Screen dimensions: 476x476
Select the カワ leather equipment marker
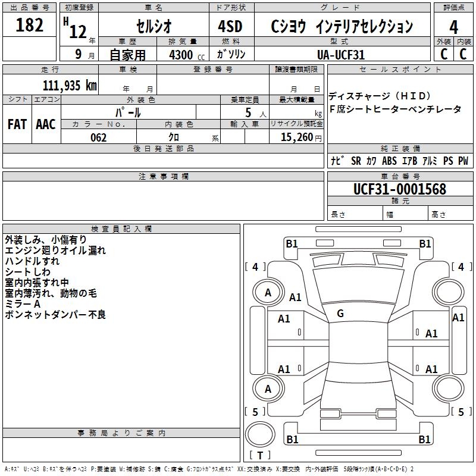coord(371,161)
